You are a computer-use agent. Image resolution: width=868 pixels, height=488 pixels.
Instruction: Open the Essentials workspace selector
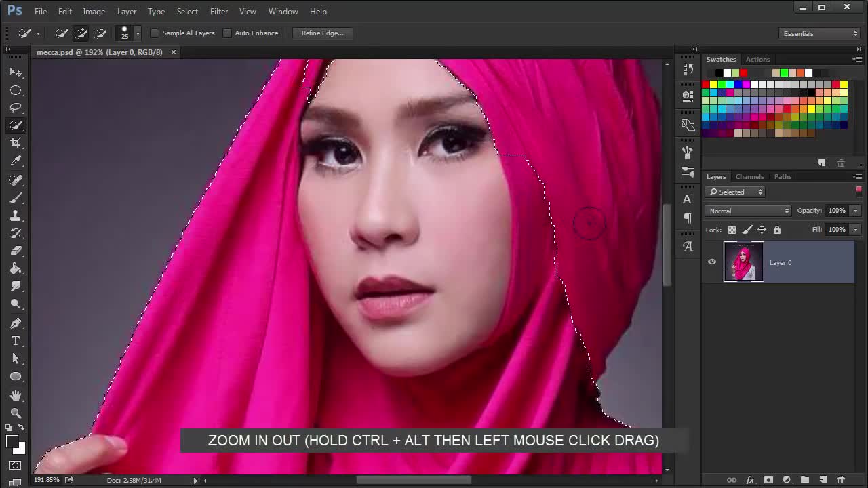(819, 33)
